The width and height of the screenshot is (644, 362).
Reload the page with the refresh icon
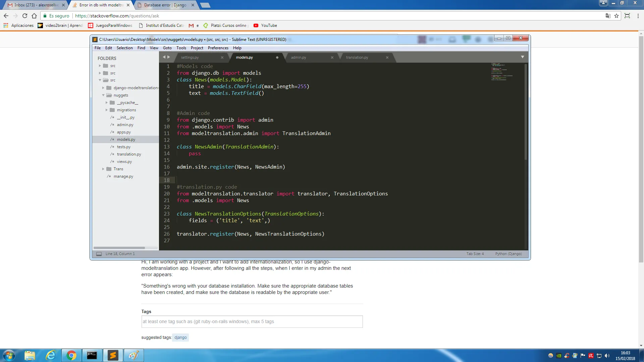[x=24, y=16]
